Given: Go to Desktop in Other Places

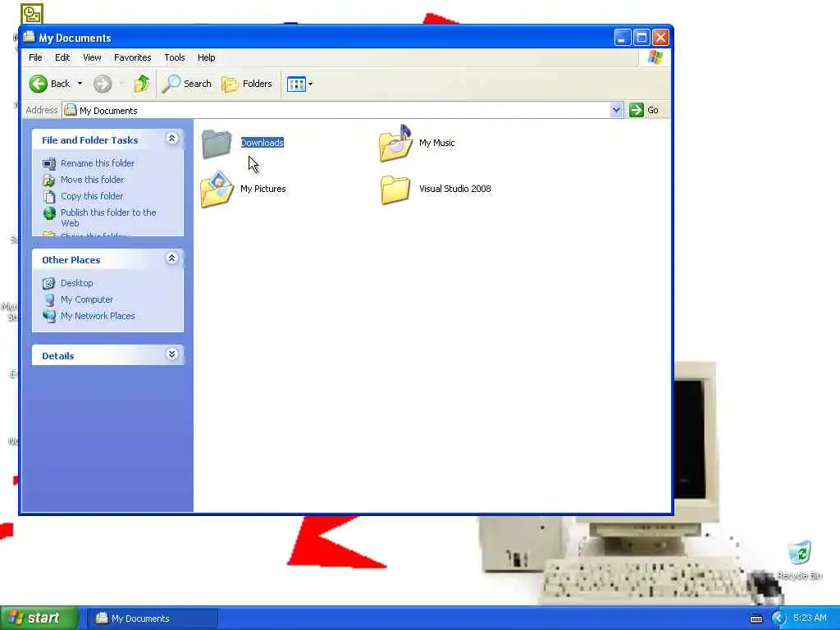Looking at the screenshot, I should click(x=76, y=283).
